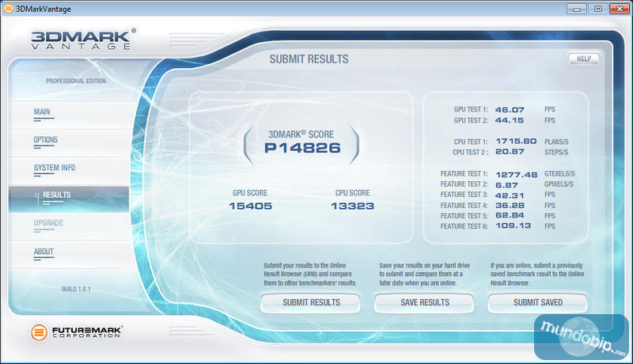Click the Save Results button
Image resolution: width=633 pixels, height=364 pixels.
coord(424,302)
